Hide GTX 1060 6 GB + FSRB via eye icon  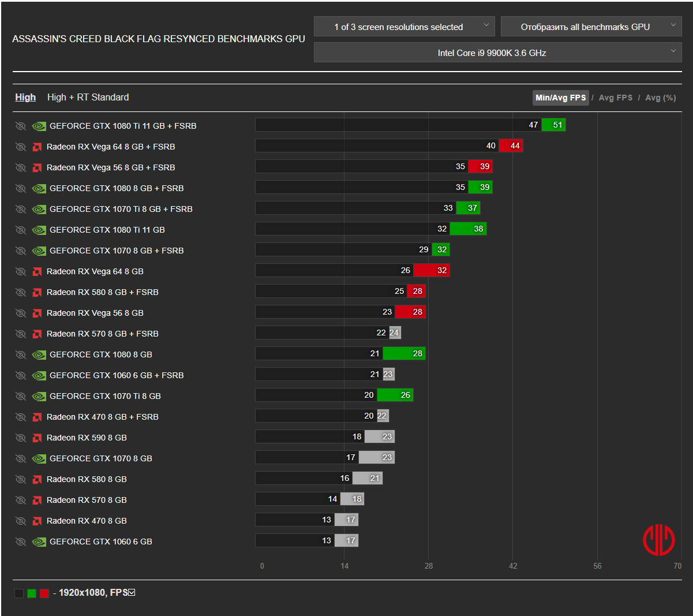21,375
